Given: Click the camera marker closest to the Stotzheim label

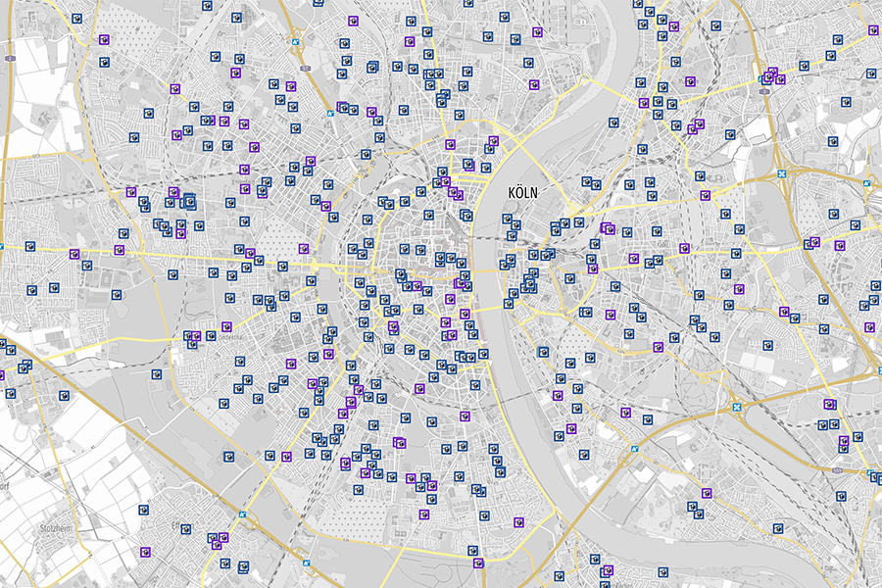Looking at the screenshot, I should [x=144, y=509].
